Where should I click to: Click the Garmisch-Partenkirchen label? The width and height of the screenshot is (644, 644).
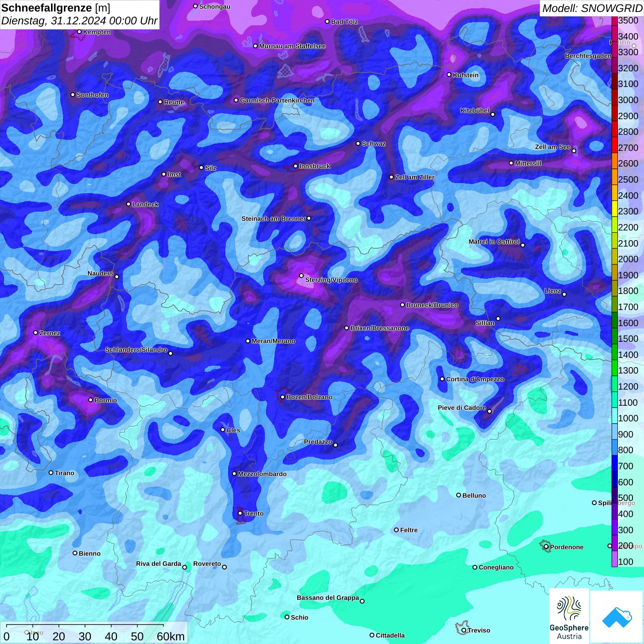277,100
